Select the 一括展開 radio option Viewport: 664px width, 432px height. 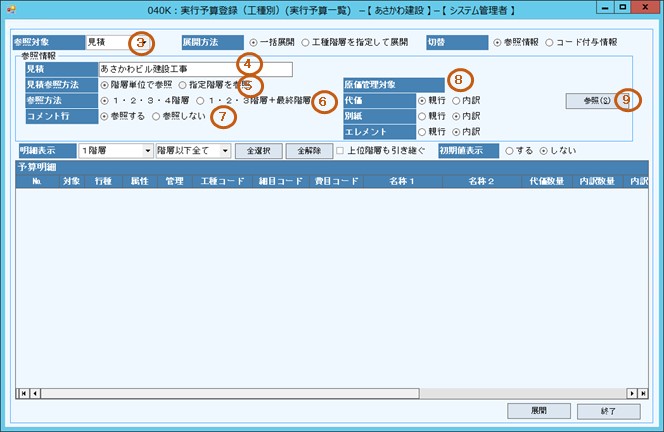pyautogui.click(x=254, y=43)
